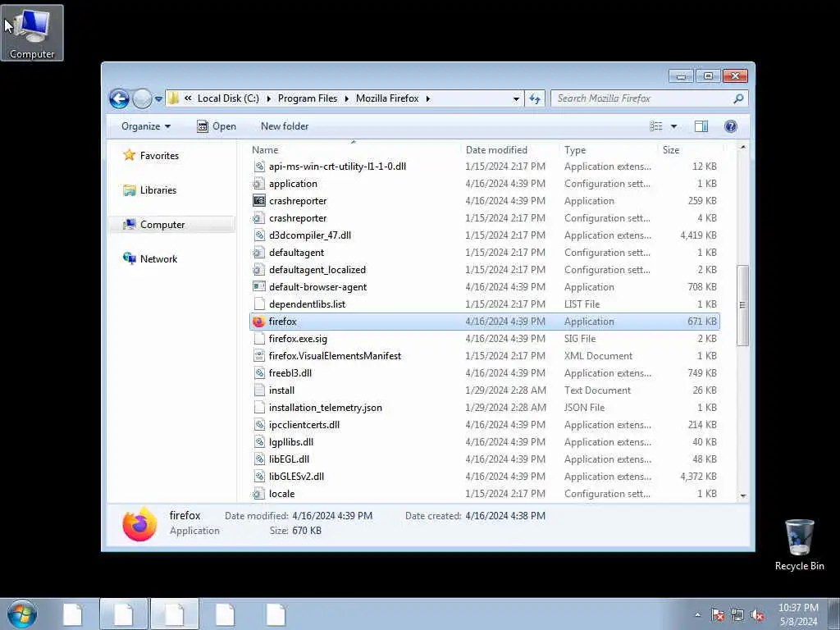Open the Help icon
Viewport: 840px width, 630px height.
click(x=731, y=126)
